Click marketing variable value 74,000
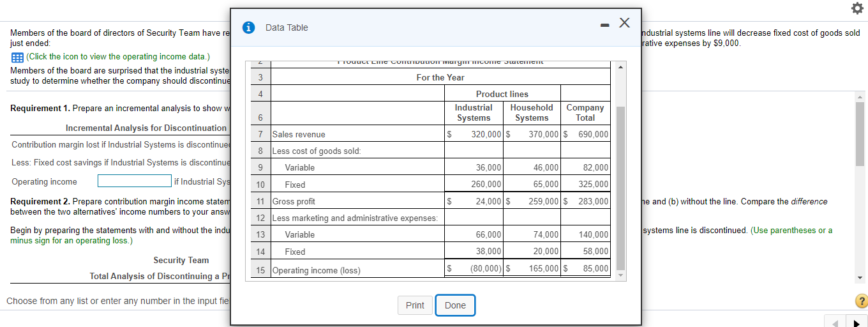Viewport: 868px width, 327px height. pyautogui.click(x=546, y=235)
